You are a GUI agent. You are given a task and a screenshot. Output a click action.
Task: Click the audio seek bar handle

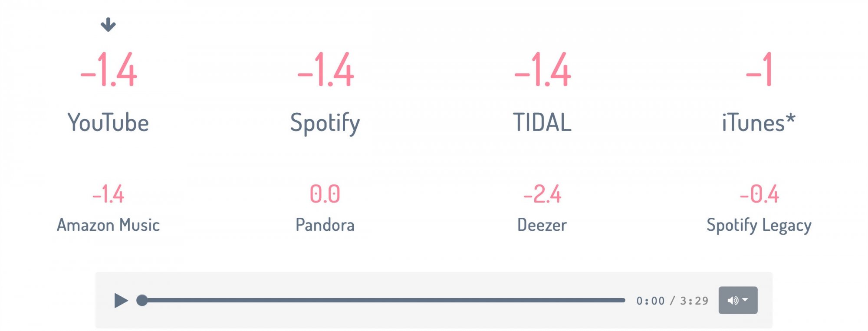tap(142, 300)
